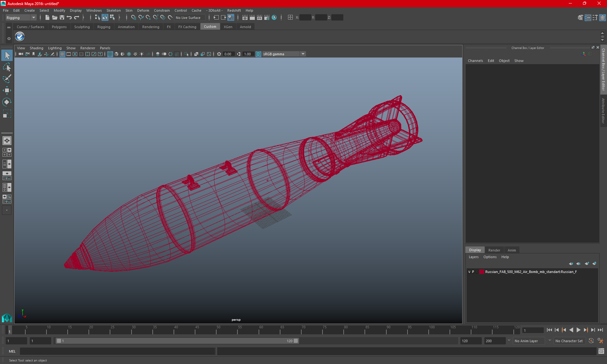This screenshot has height=364, width=607.
Task: Switch to four view layout
Action: pos(7,152)
